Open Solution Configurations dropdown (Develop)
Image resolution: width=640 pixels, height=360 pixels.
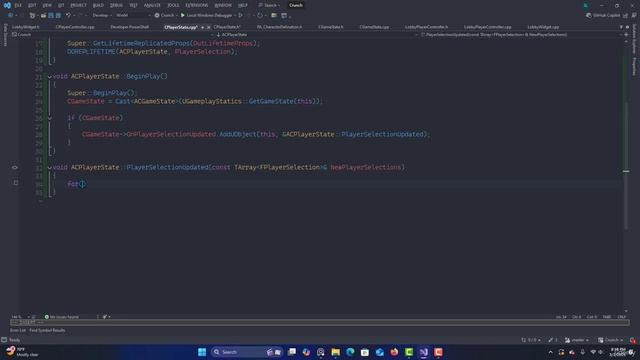point(102,15)
